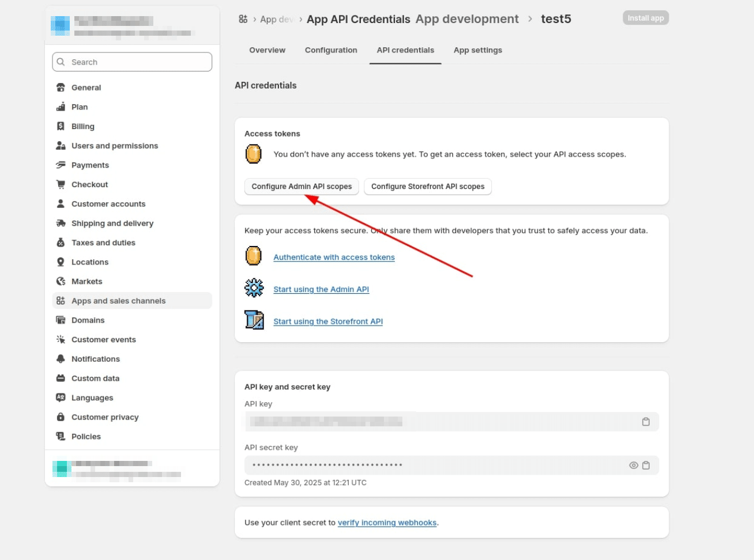754x560 pixels.
Task: Click the General settings store icon
Action: (x=61, y=88)
